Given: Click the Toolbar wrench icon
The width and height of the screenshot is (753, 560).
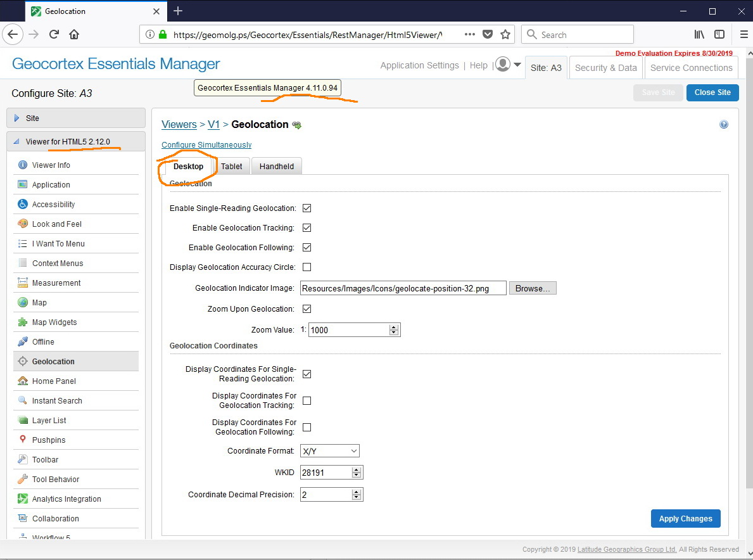Looking at the screenshot, I should coord(23,459).
